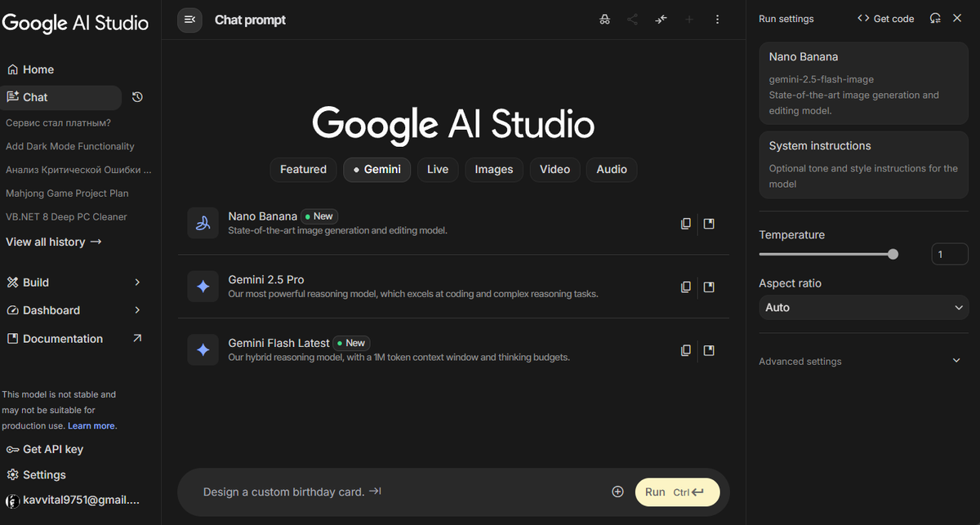The width and height of the screenshot is (980, 525).
Task: Select the Video tab
Action: pyautogui.click(x=555, y=170)
